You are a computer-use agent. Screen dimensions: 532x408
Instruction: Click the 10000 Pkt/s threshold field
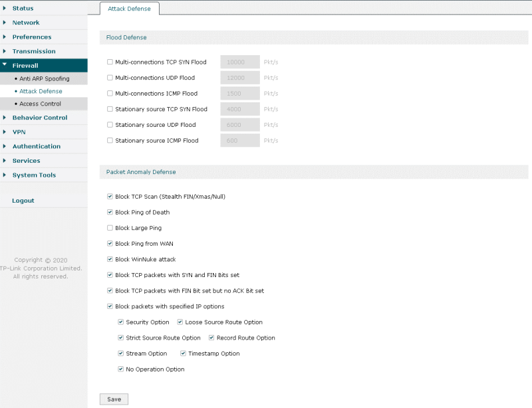[240, 62]
